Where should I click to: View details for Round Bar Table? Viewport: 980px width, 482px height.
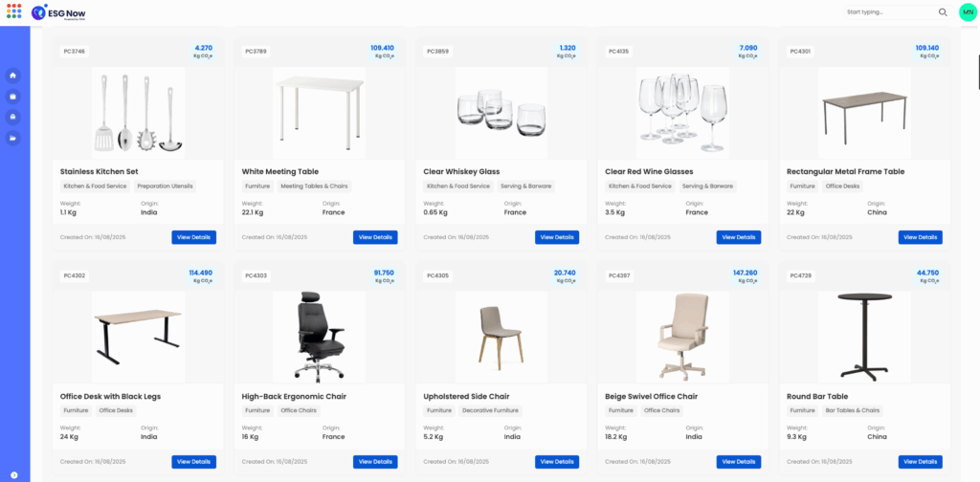point(921,462)
